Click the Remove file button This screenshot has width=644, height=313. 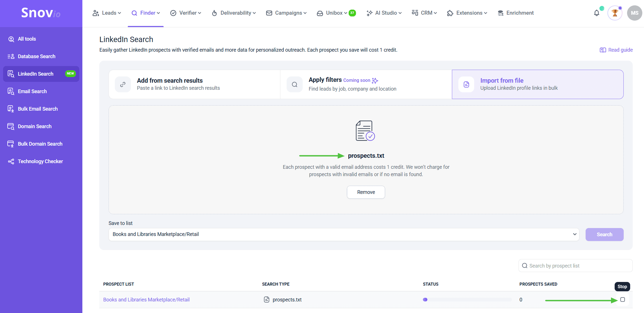click(x=366, y=192)
